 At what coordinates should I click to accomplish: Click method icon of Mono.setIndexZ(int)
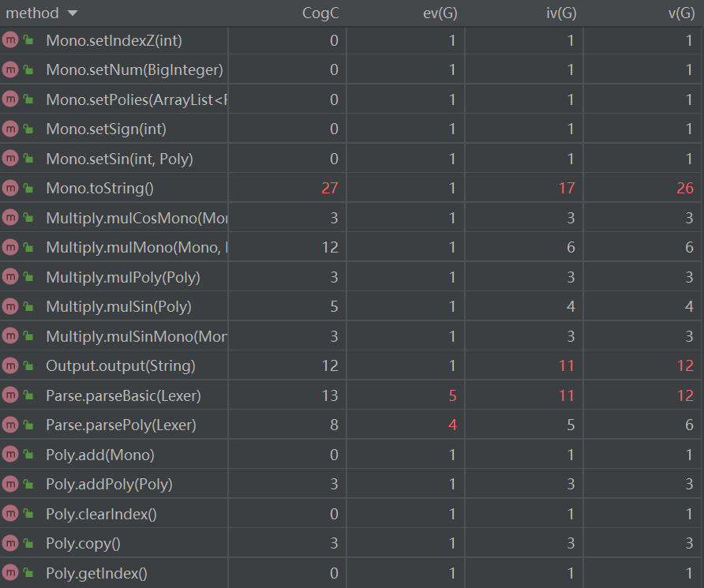(10, 40)
